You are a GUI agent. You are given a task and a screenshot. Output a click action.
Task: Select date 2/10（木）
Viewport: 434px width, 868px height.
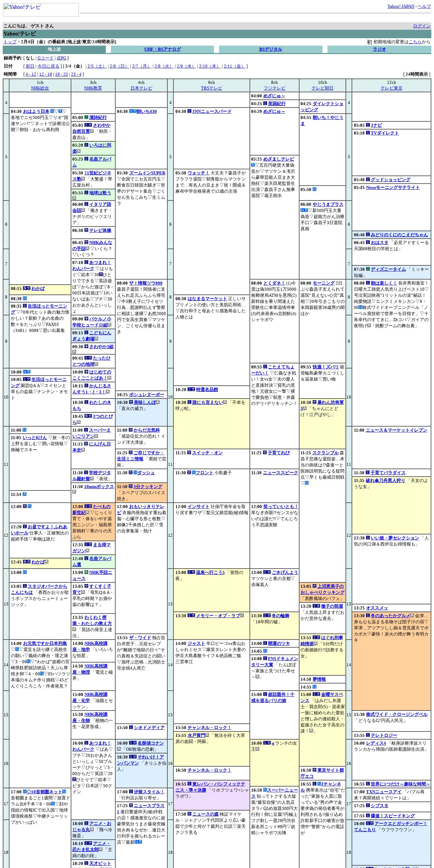click(210, 66)
